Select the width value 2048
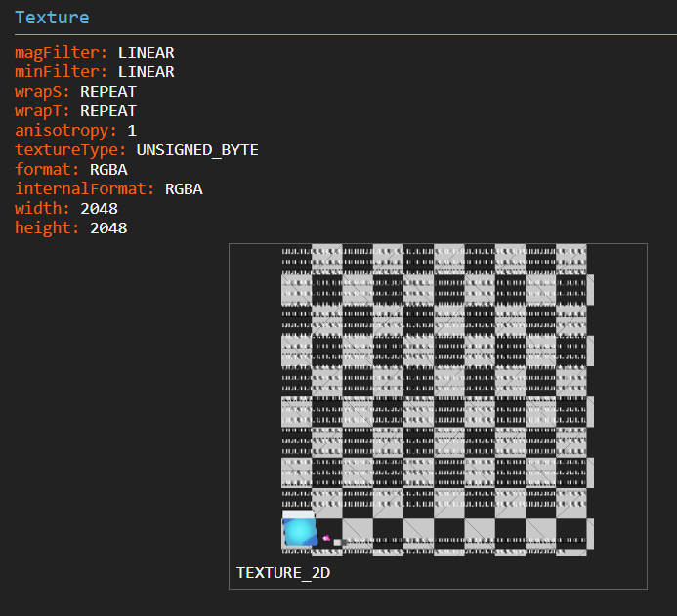The image size is (677, 616). coord(99,209)
